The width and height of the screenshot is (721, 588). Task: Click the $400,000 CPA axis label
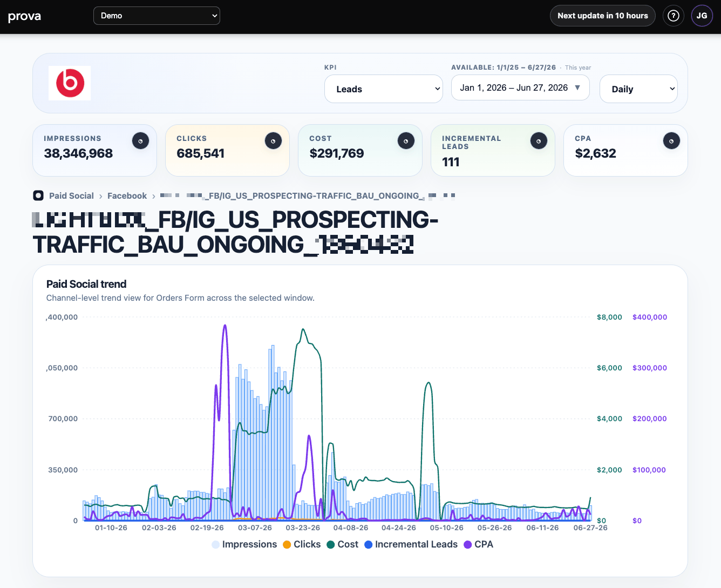click(650, 317)
